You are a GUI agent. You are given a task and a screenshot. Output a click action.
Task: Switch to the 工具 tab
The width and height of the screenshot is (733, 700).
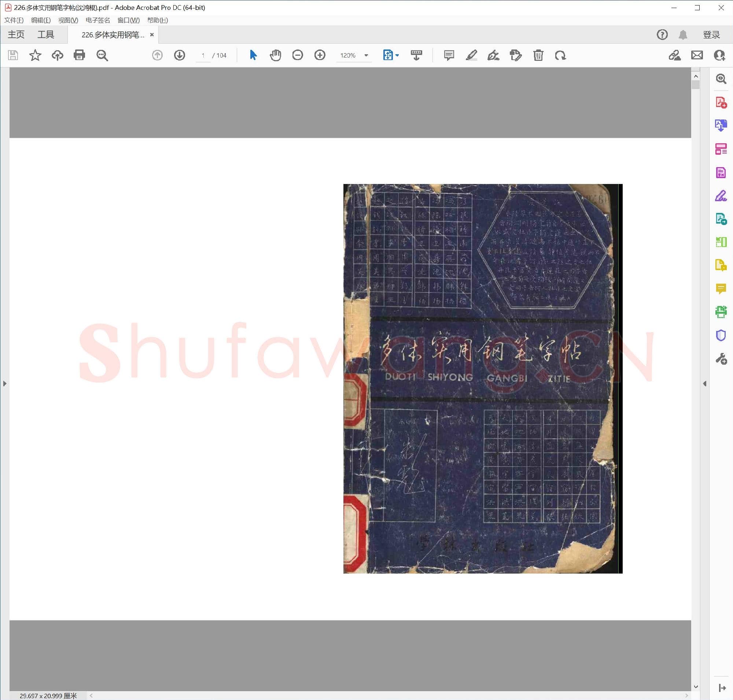click(45, 35)
